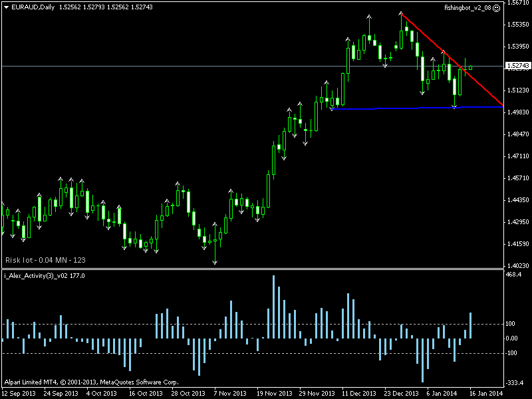The image size is (532, 399).
Task: Click the fishingbot_v2_08 smiley face icon
Action: pyautogui.click(x=496, y=8)
